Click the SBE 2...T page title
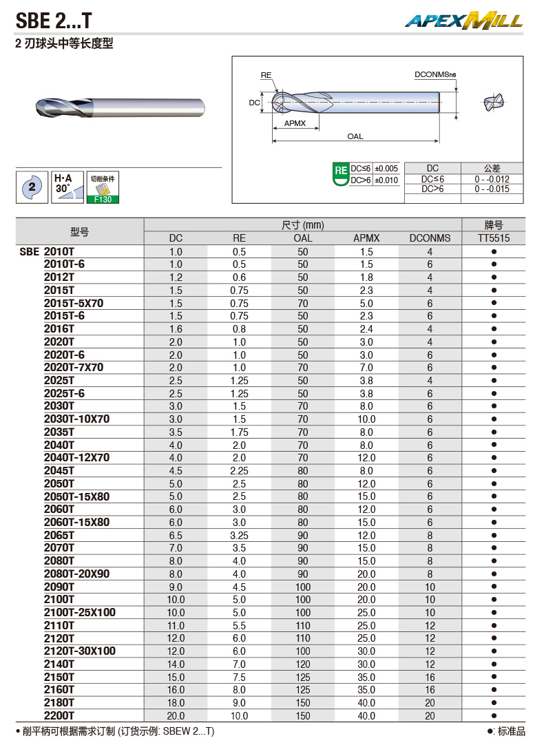Image resolution: width=544 pixels, height=756 pixels. (54, 20)
